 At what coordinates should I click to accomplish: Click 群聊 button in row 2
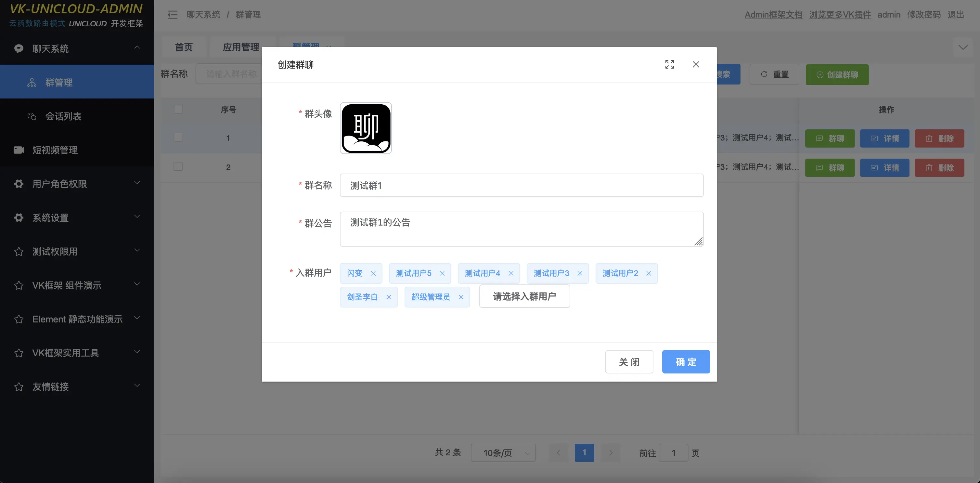[830, 167]
